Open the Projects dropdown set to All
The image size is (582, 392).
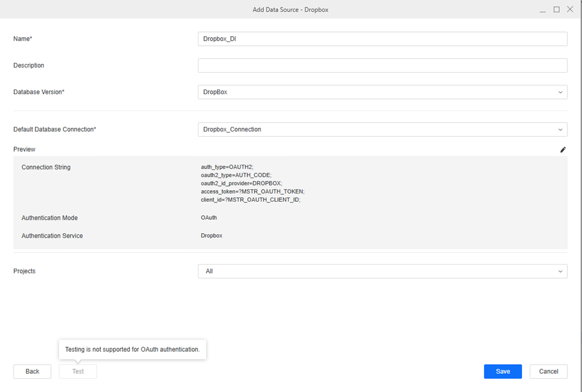click(382, 271)
